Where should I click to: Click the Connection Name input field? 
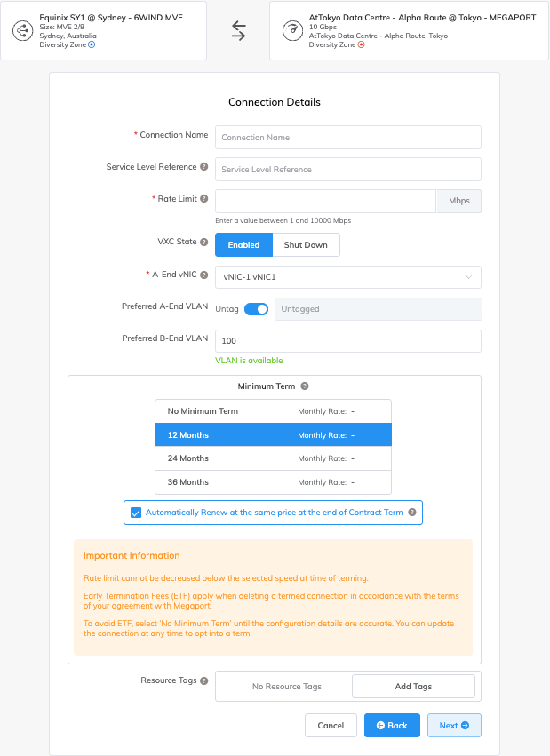tap(347, 138)
